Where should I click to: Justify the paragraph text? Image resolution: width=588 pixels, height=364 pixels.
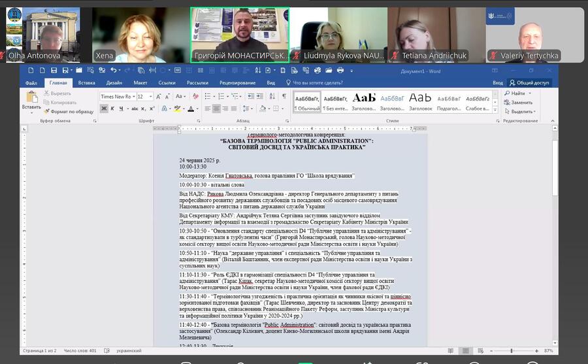coord(234,109)
